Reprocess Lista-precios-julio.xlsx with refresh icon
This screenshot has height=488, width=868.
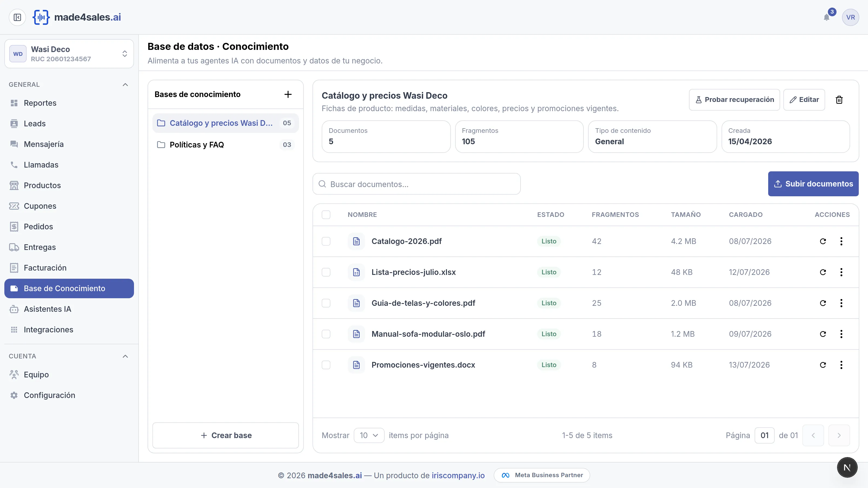(x=823, y=272)
